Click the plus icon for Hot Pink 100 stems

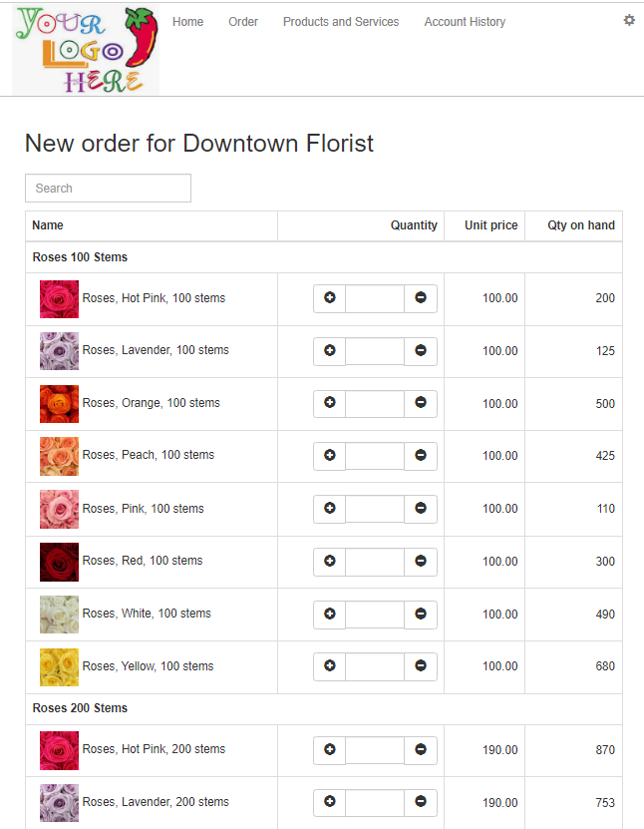(330, 298)
